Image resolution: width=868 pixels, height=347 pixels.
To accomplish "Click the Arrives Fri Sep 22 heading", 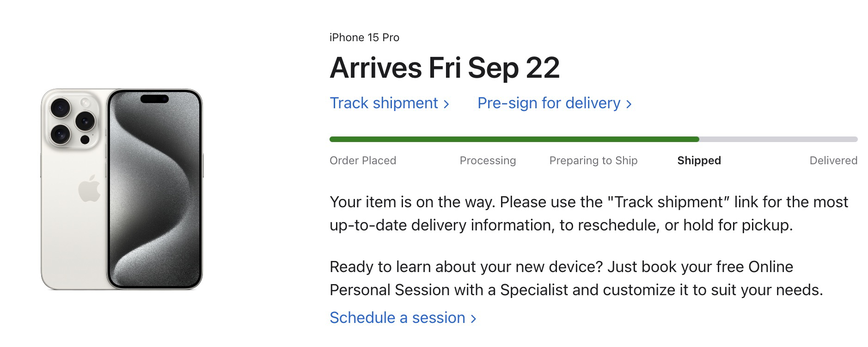I will pos(445,68).
